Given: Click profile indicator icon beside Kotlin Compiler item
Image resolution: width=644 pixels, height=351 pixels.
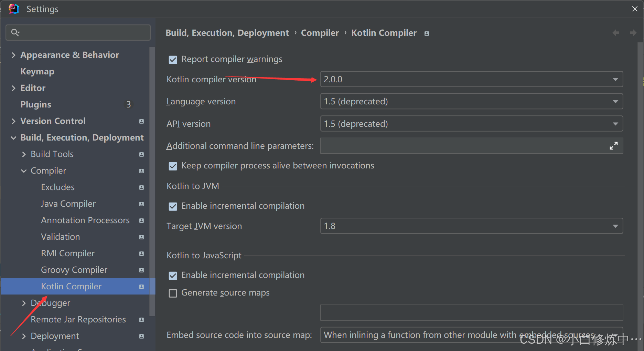Looking at the screenshot, I should pyautogui.click(x=141, y=286).
